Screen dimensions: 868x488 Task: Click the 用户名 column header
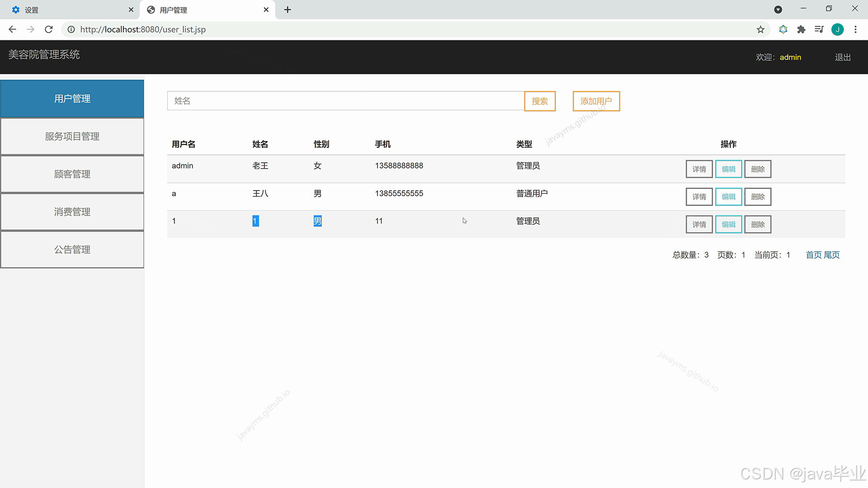(184, 144)
